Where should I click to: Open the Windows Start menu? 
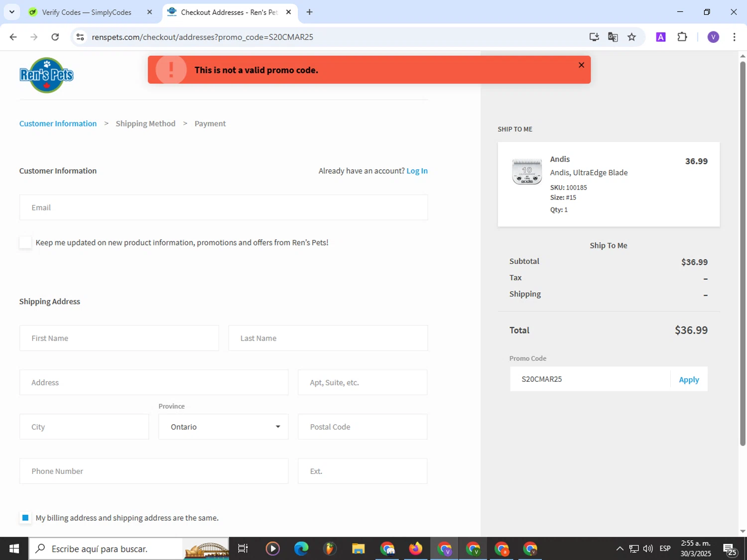(x=14, y=549)
